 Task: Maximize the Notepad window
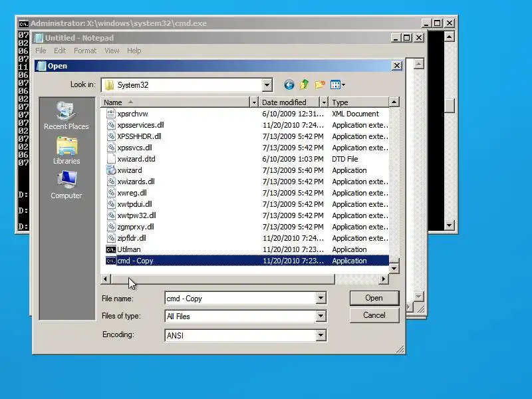[x=407, y=38]
